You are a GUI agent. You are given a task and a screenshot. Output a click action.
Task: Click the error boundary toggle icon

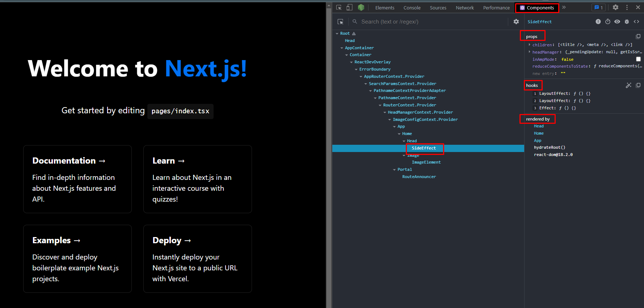click(598, 22)
